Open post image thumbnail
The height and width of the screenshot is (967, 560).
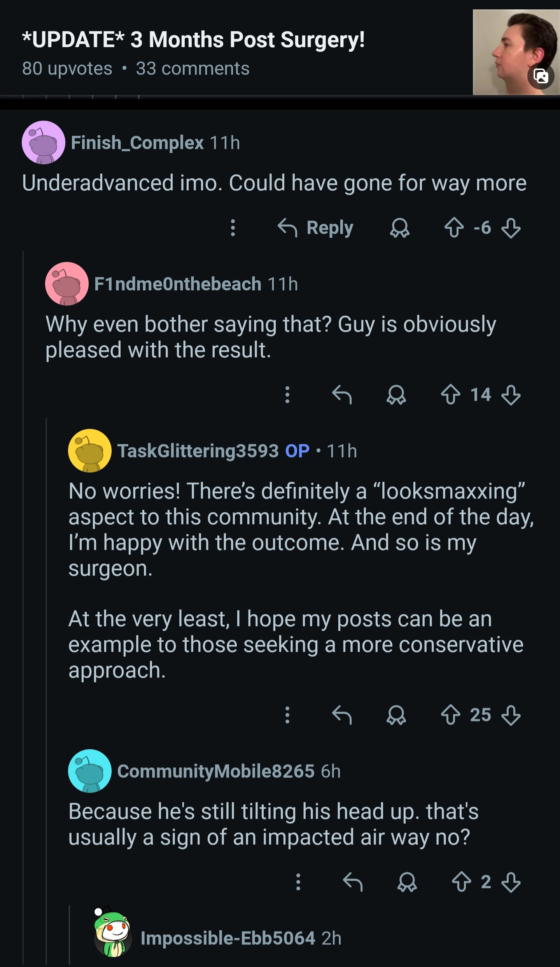point(516,52)
